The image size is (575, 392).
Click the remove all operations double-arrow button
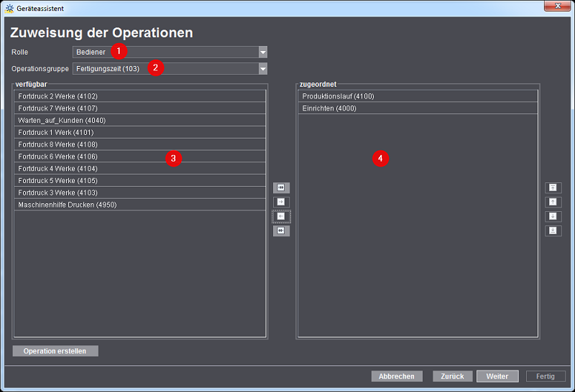tap(280, 230)
